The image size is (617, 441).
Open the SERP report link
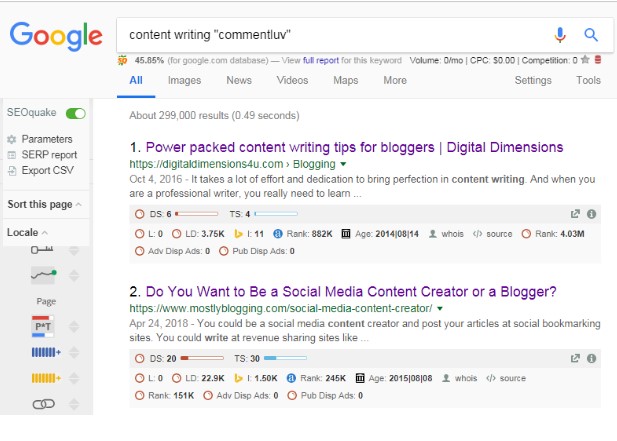(49, 155)
